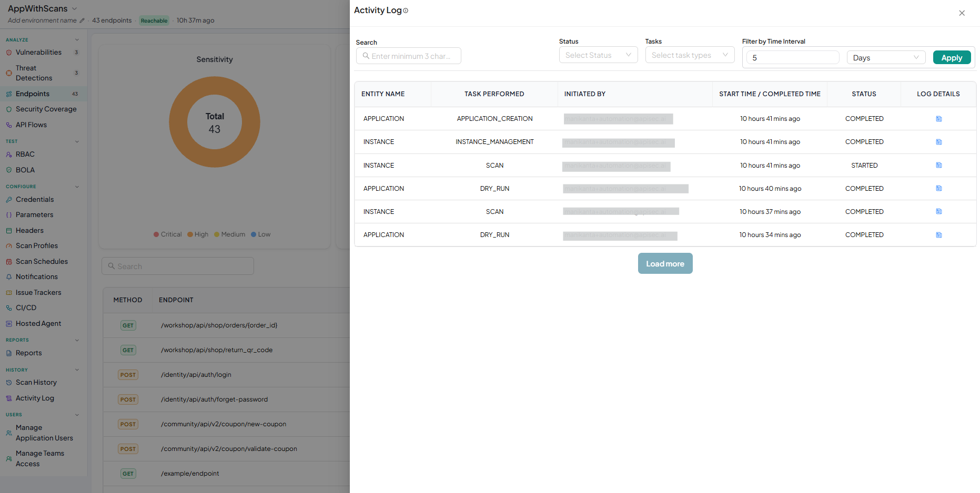The image size is (980, 493).
Task: Collapse the USERS sidebar section
Action: point(77,415)
